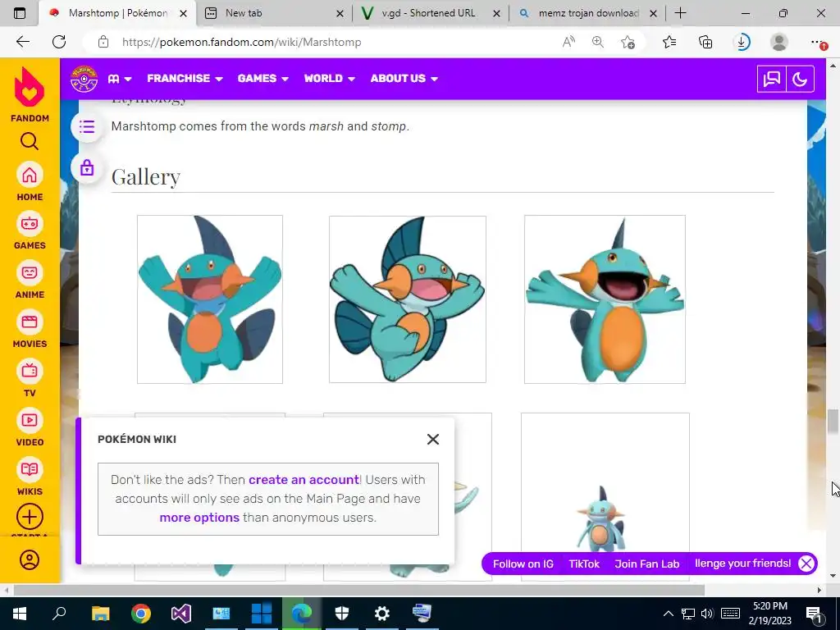Open first Marshtomp gallery image
The width and height of the screenshot is (840, 630).
pyautogui.click(x=210, y=299)
